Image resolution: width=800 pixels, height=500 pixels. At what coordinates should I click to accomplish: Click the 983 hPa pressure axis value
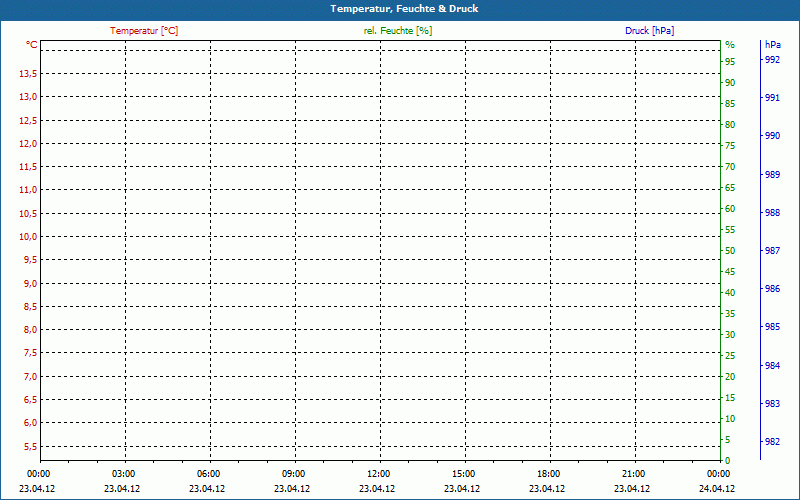(772, 404)
